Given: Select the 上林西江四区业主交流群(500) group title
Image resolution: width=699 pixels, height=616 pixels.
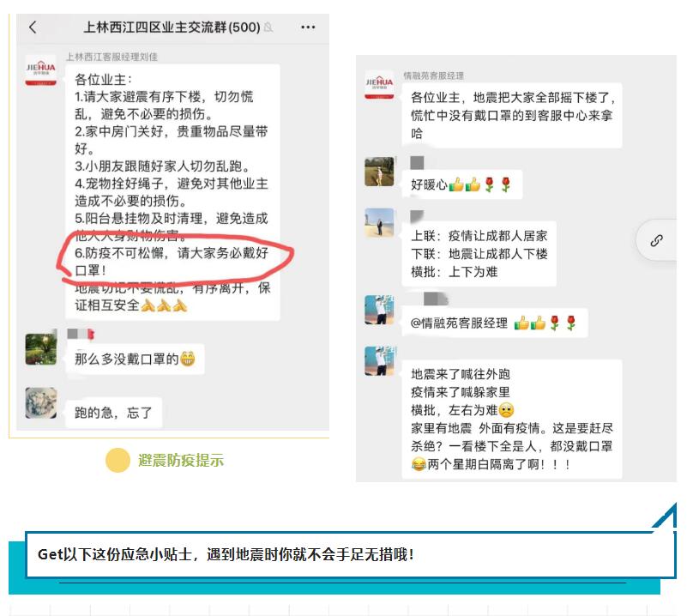Looking at the screenshot, I should [172, 27].
